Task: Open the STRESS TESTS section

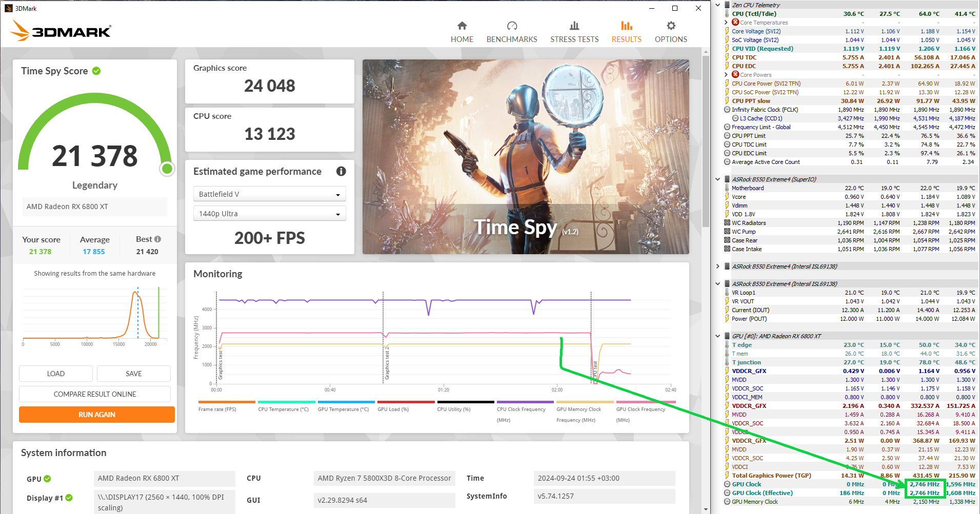Action: pos(574,32)
